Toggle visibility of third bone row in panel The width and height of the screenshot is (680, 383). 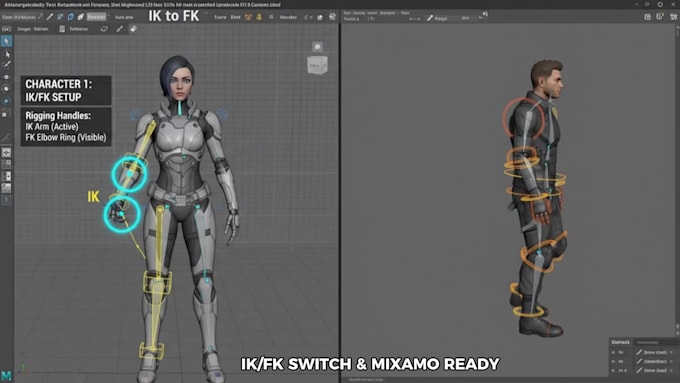613,370
